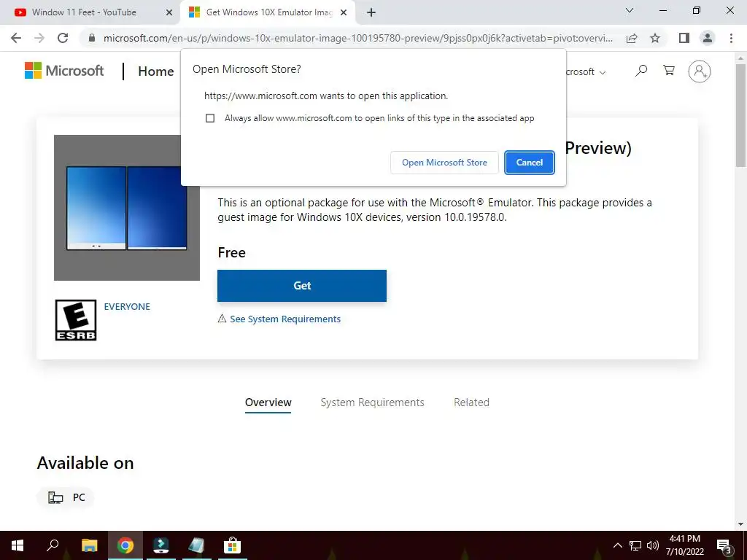Click the share page icon in address bar
Screen dimensions: 747x560
pyautogui.click(x=632, y=38)
